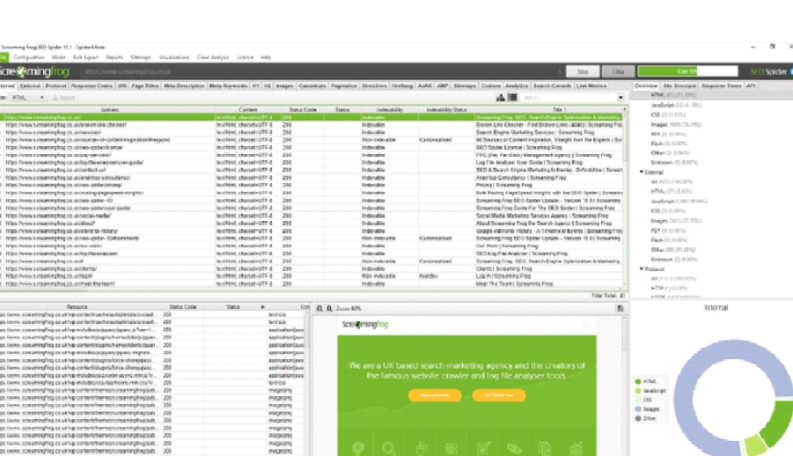
Task: Open the Help menu
Action: [x=266, y=57]
